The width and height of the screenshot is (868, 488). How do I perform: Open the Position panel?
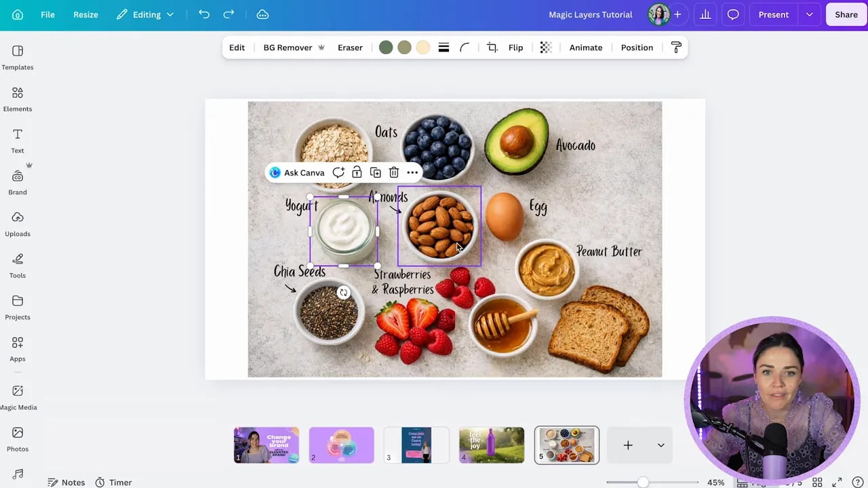click(x=637, y=47)
